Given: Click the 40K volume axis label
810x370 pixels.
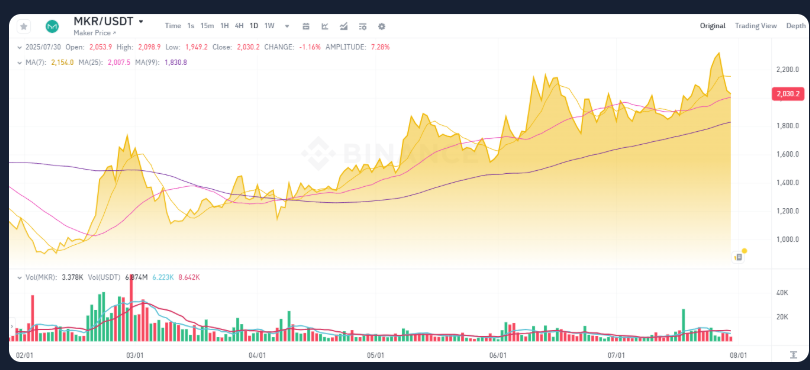Looking at the screenshot, I should tap(782, 292).
